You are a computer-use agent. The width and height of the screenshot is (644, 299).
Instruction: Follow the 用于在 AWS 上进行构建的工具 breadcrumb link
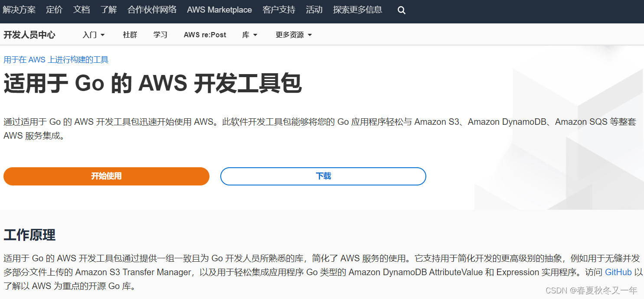point(56,60)
